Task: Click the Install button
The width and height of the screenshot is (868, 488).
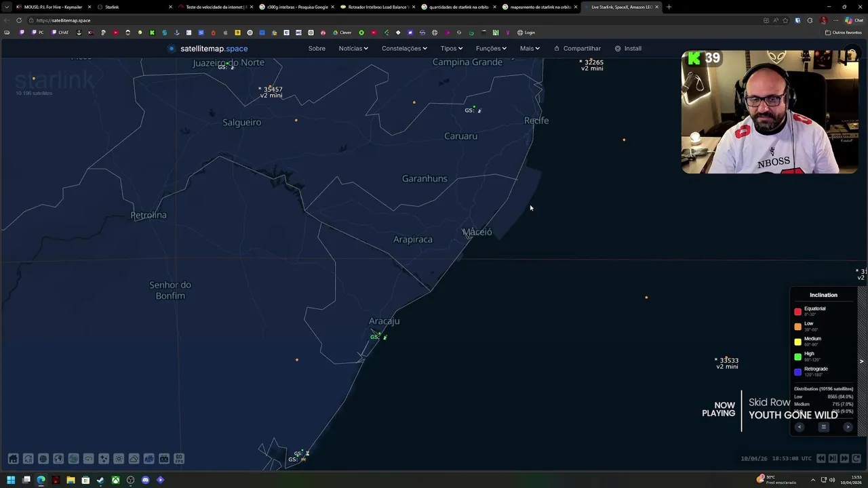Action: (x=628, y=49)
